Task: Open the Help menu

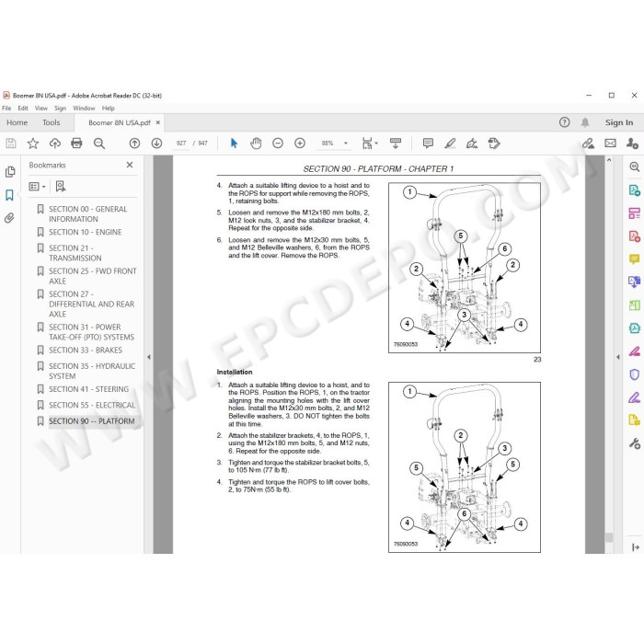Action: [108, 108]
